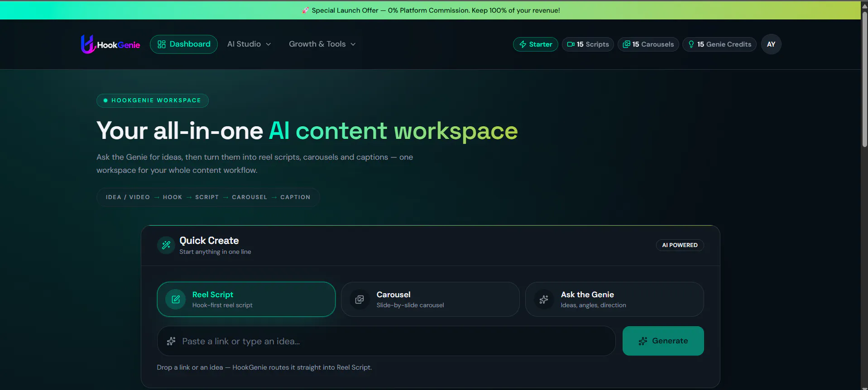Open the Starter plan badge
The width and height of the screenshot is (868, 390).
[536, 44]
